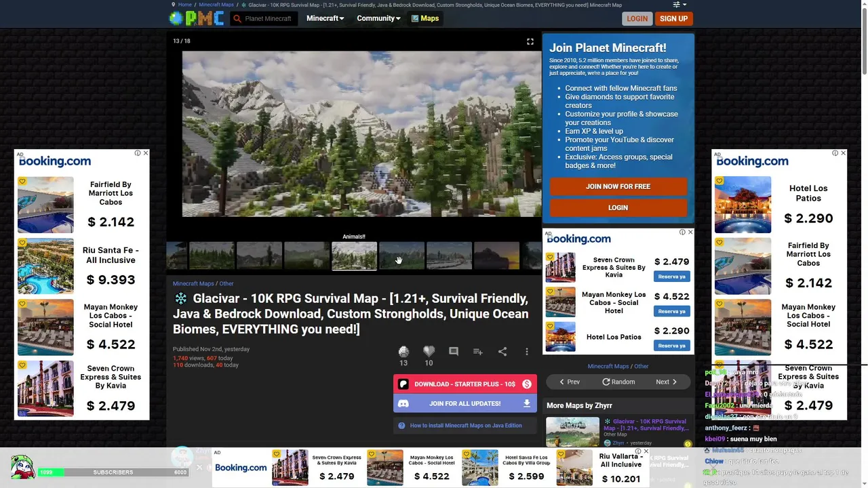Click DOWNLOAD - STARTER PLUS - 10$ button
The height and width of the screenshot is (488, 868).
465,384
